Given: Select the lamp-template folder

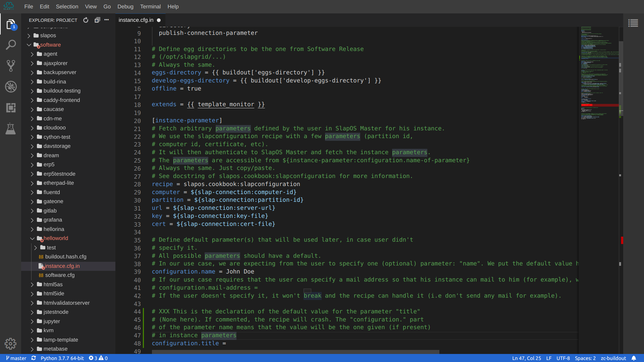Looking at the screenshot, I should tap(68, 340).
